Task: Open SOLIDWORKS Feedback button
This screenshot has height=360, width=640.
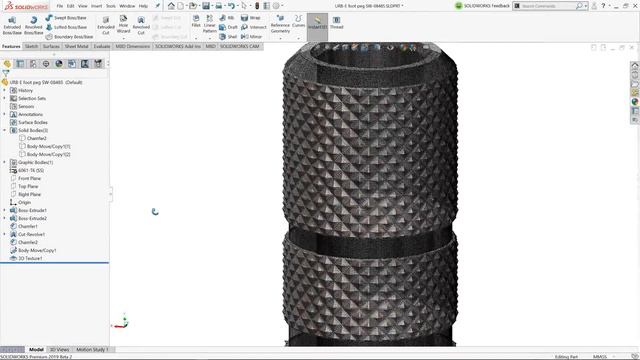Action: tap(482, 6)
